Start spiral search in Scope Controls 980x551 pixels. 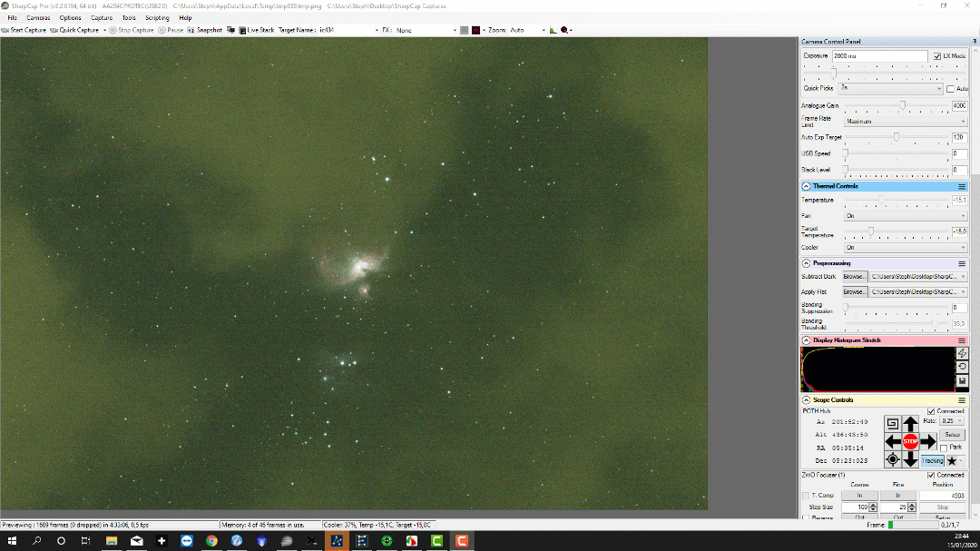893,424
